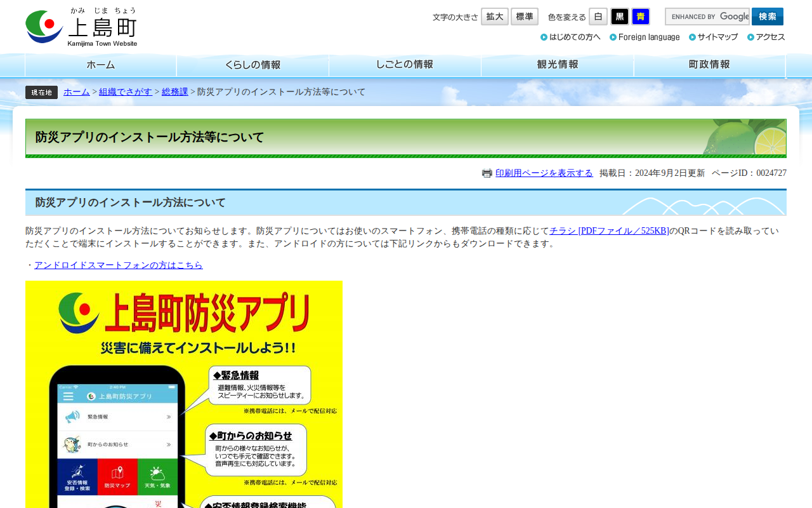Go to ホーム navigation tab
The image size is (812, 508).
click(101, 65)
